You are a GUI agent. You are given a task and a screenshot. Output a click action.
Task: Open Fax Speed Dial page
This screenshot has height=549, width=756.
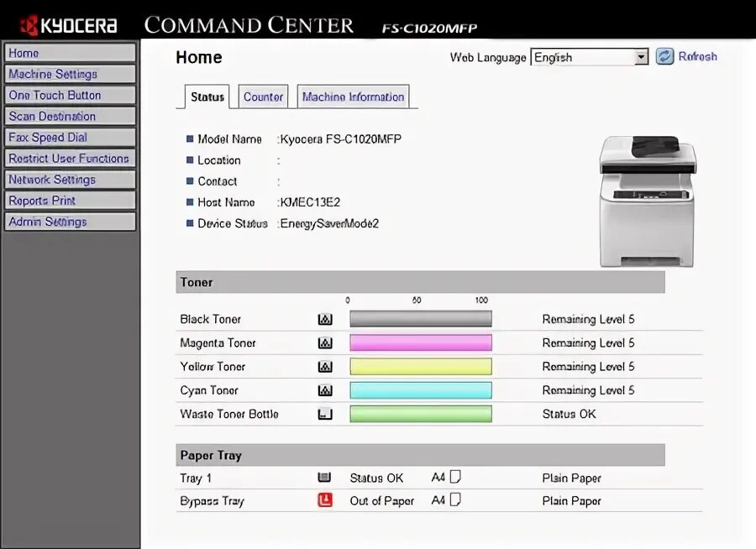pyautogui.click(x=70, y=138)
